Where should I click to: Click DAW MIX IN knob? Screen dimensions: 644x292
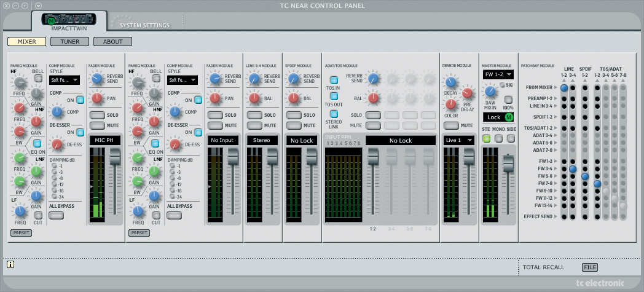click(x=490, y=91)
